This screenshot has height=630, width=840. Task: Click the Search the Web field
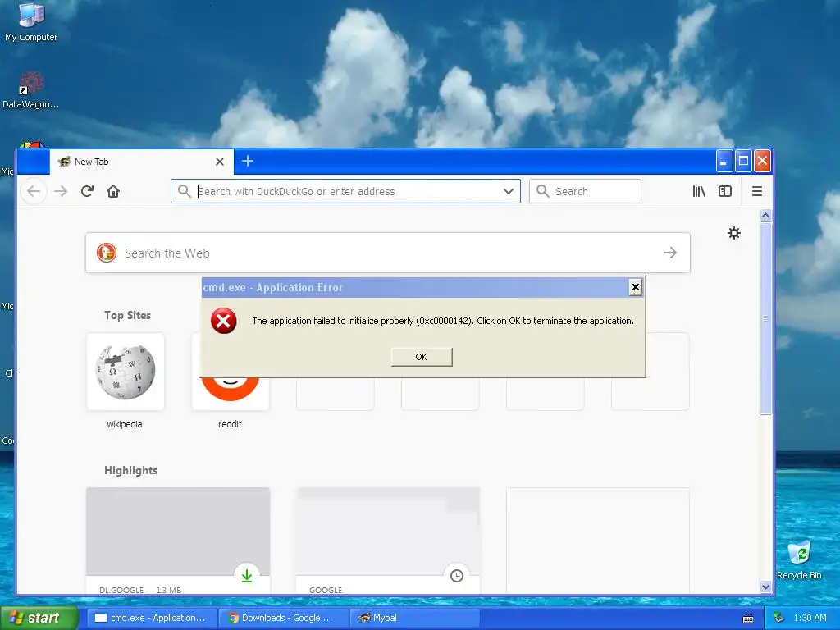point(388,253)
